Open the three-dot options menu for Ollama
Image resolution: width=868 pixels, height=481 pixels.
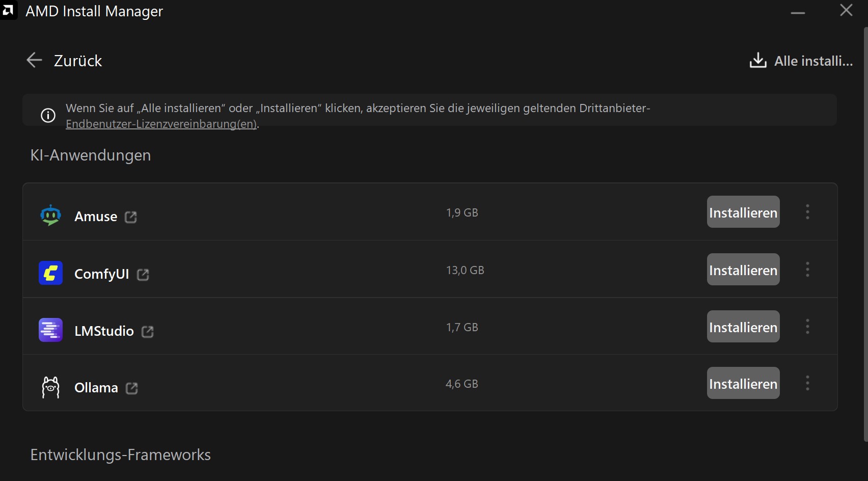[x=807, y=383]
